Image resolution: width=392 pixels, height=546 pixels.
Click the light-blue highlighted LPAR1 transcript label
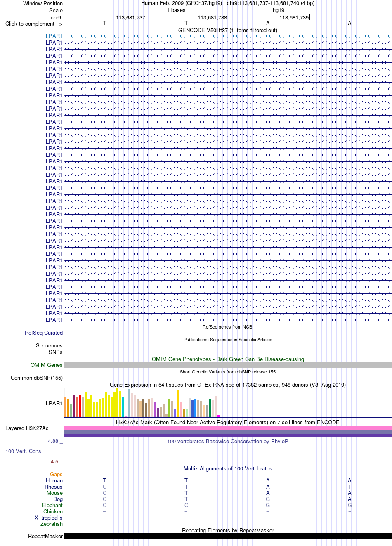(x=54, y=36)
